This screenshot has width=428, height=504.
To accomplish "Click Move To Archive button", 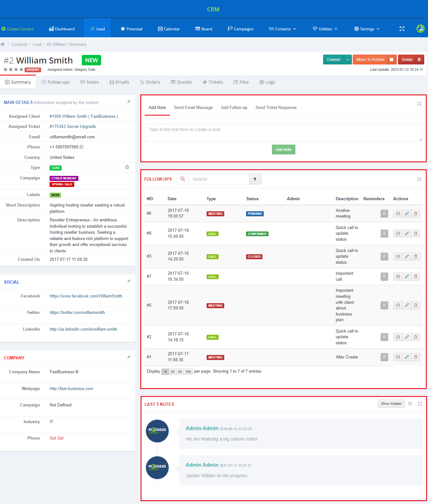I will point(370,60).
